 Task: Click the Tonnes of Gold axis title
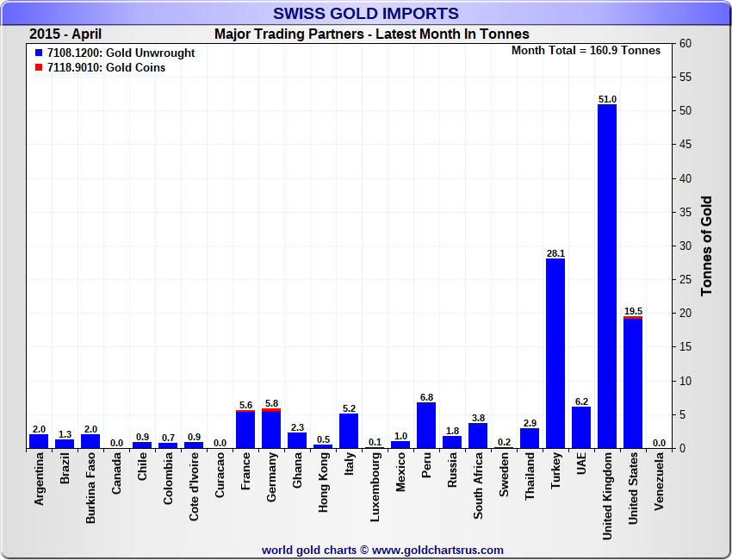pyautogui.click(x=706, y=246)
